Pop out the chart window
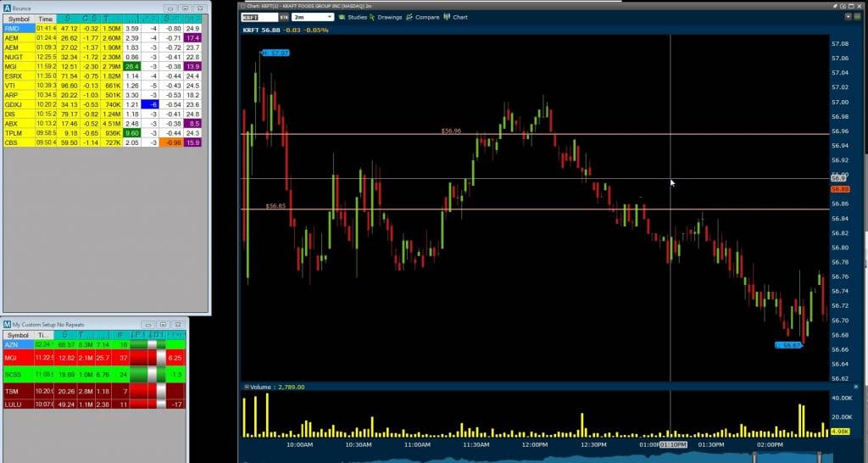The image size is (868, 463). [x=845, y=6]
